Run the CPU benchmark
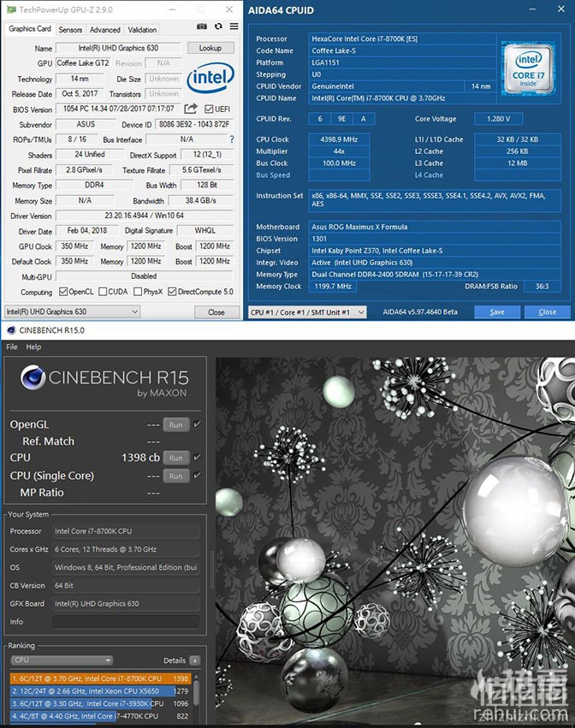The height and width of the screenshot is (728, 575). click(176, 458)
